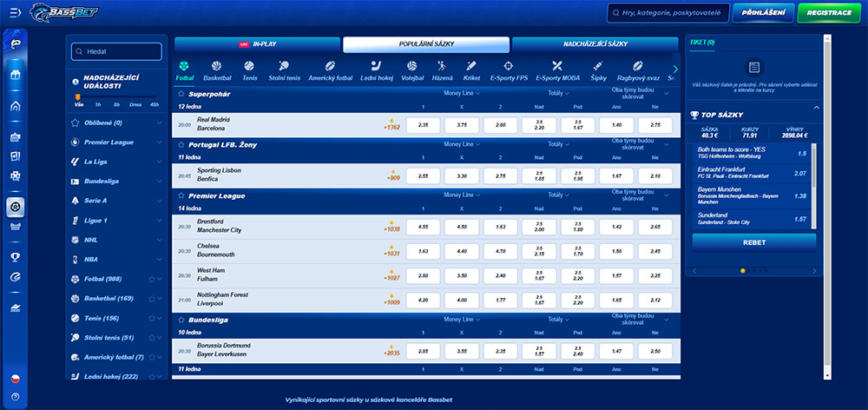868x410 pixels.
Task: Change language via the Czech flag icon
Action: tap(16, 379)
